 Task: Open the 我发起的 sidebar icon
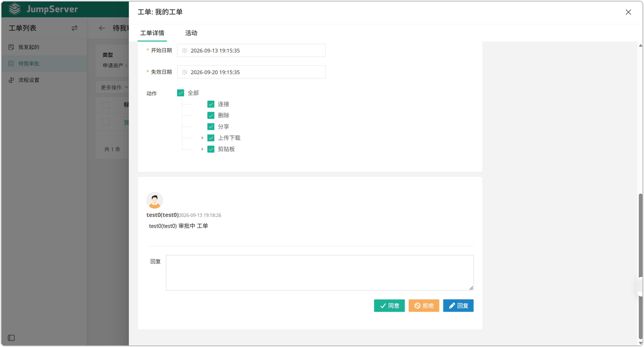(x=11, y=47)
